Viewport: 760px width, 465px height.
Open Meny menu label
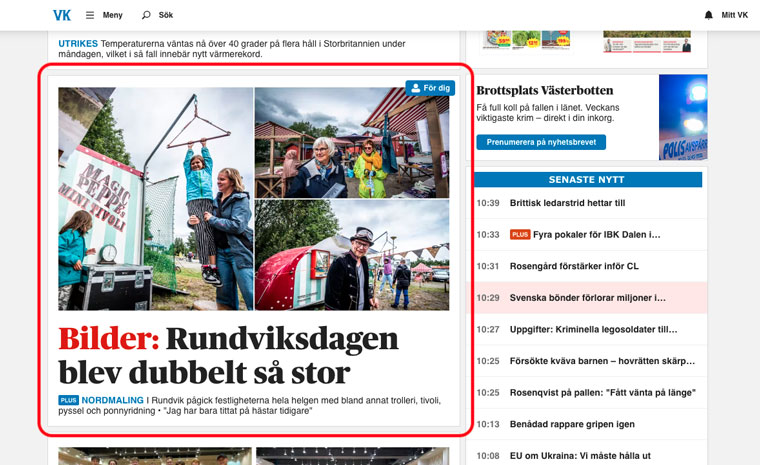coord(112,15)
